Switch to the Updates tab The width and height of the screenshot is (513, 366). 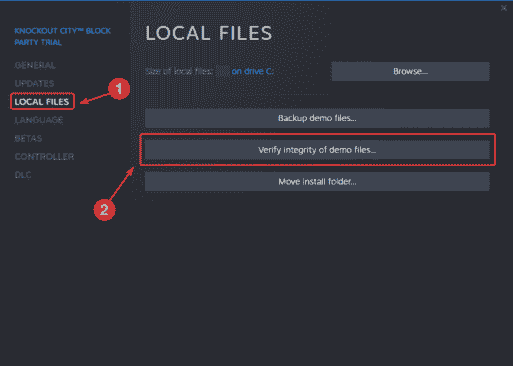[34, 83]
